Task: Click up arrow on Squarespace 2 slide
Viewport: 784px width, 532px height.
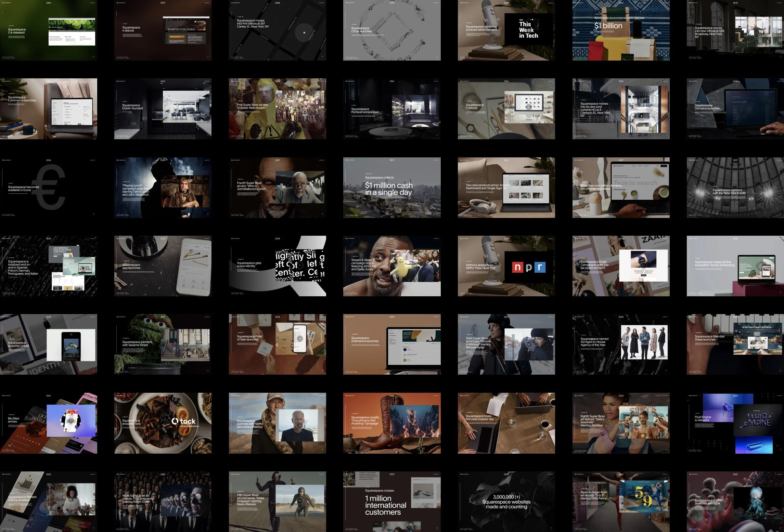Action: [x=93, y=57]
